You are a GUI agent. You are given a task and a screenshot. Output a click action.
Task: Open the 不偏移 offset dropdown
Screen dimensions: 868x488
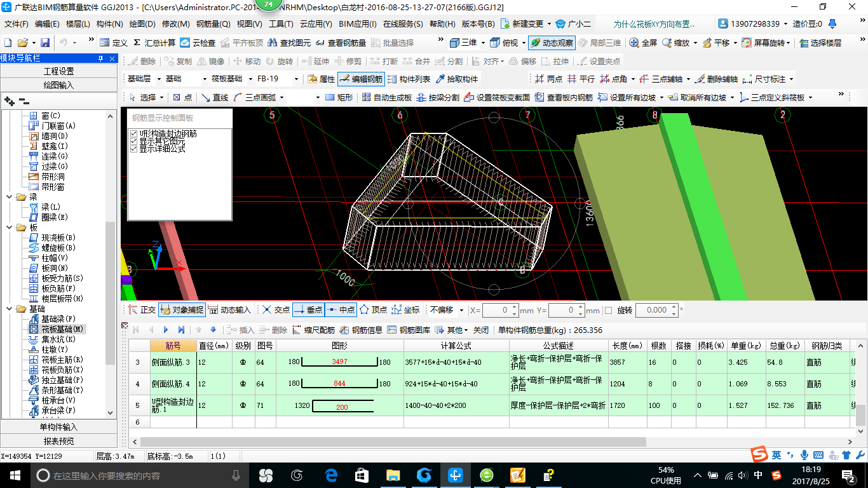tap(461, 310)
